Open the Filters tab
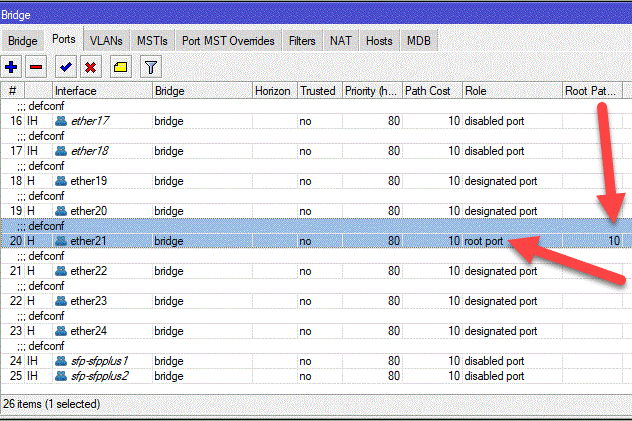Viewport: 632px width, 421px height. [302, 41]
